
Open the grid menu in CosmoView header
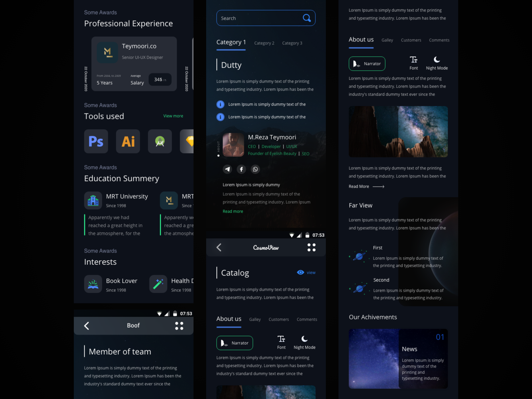312,247
